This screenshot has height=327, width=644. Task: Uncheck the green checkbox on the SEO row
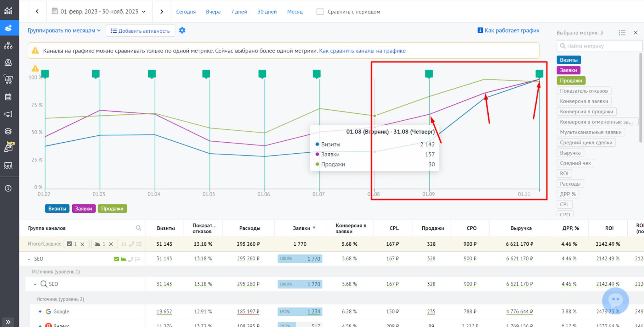click(116, 259)
